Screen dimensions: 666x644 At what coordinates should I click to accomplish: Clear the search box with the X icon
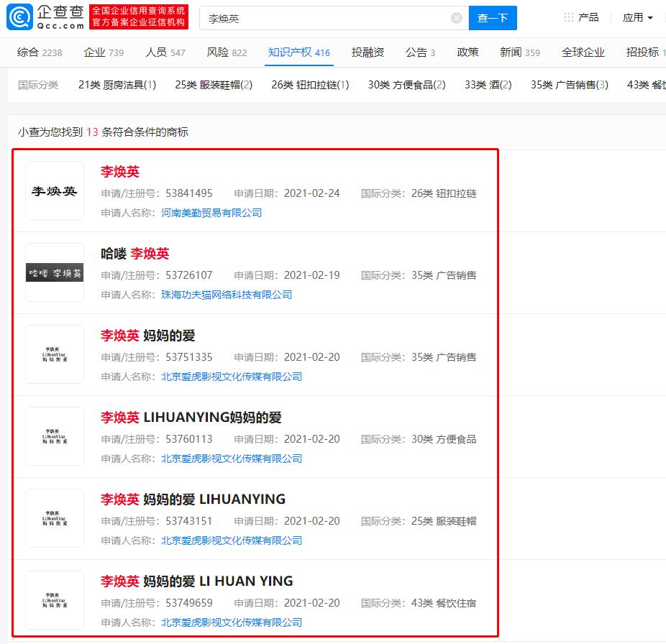457,18
